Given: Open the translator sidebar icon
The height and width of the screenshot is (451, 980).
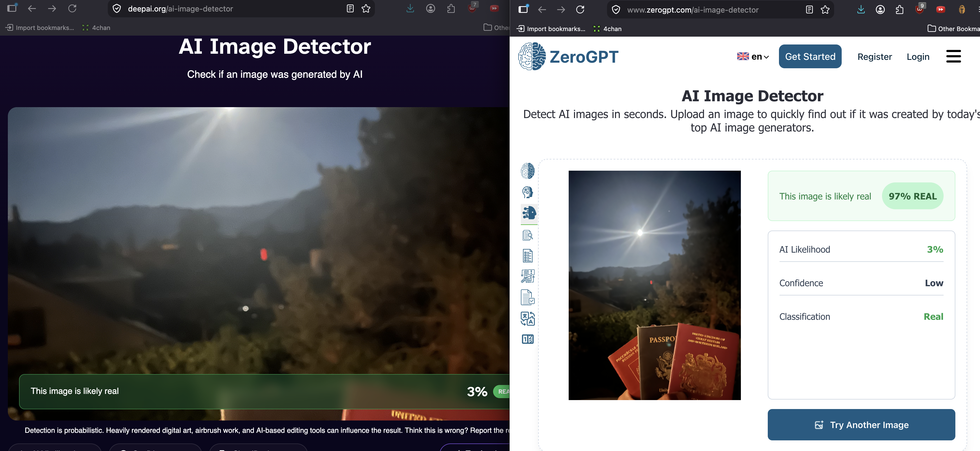Looking at the screenshot, I should click(528, 319).
